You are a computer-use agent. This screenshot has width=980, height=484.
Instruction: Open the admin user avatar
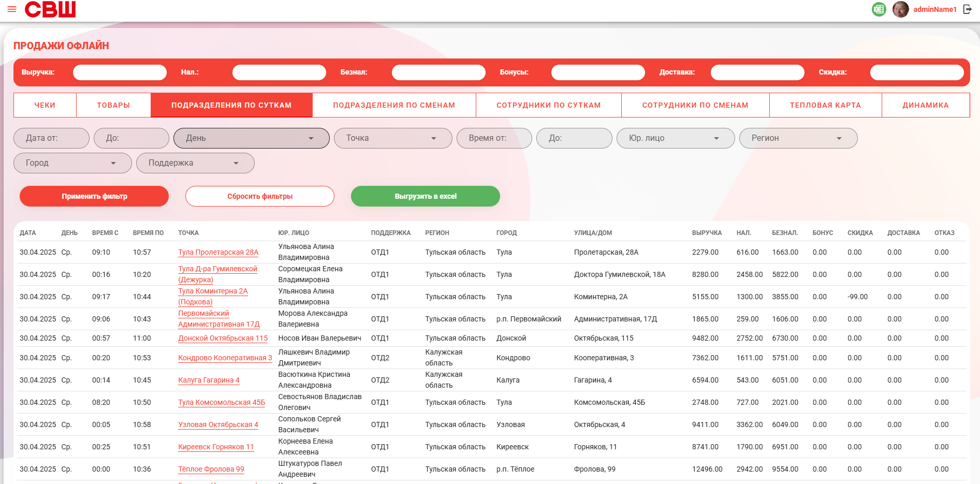coord(901,9)
